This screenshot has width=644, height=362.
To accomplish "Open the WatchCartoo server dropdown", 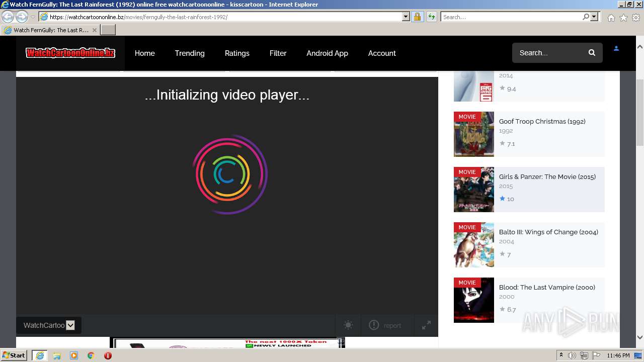I will (x=49, y=325).
